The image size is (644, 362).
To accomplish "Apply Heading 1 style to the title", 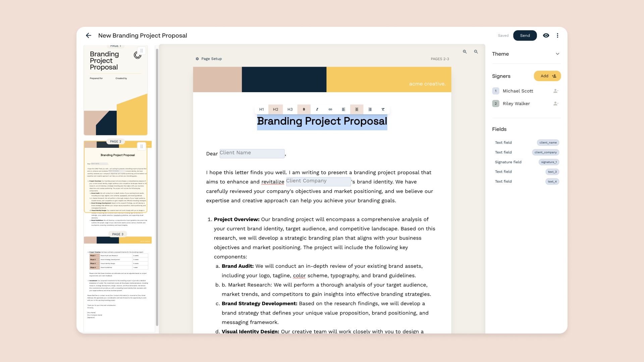I will 262,109.
